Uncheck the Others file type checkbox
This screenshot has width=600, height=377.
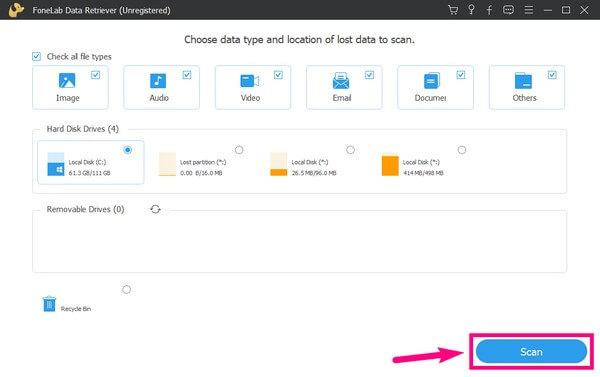pyautogui.click(x=552, y=75)
